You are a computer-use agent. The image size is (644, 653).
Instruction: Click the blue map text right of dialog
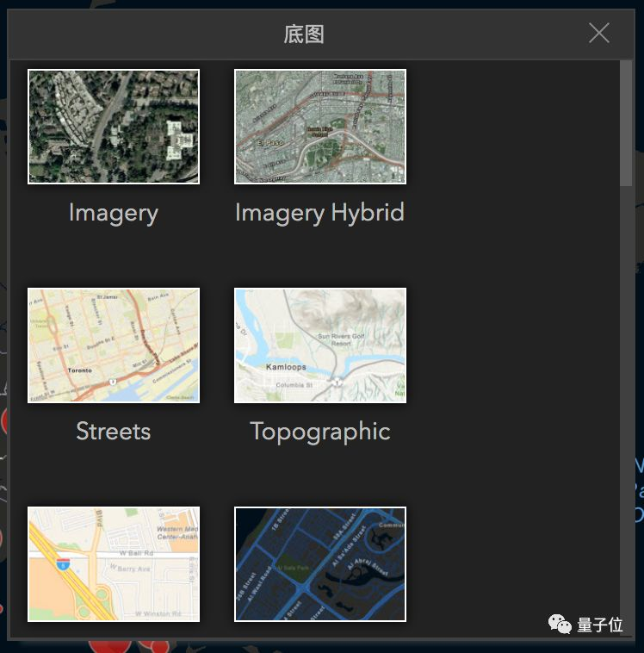(639, 491)
